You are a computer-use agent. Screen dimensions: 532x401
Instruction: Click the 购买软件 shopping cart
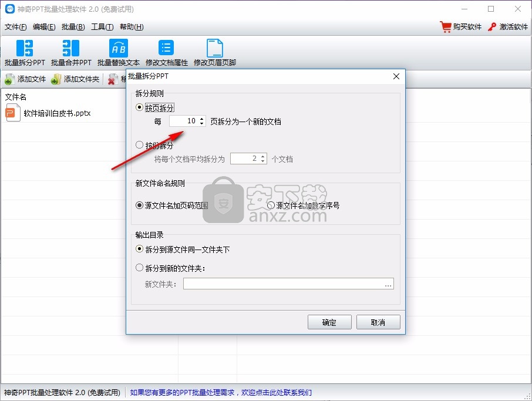(446, 27)
